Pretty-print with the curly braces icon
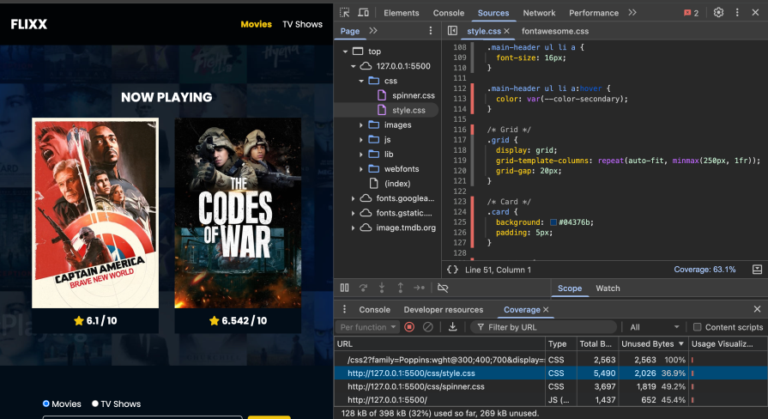 click(453, 270)
